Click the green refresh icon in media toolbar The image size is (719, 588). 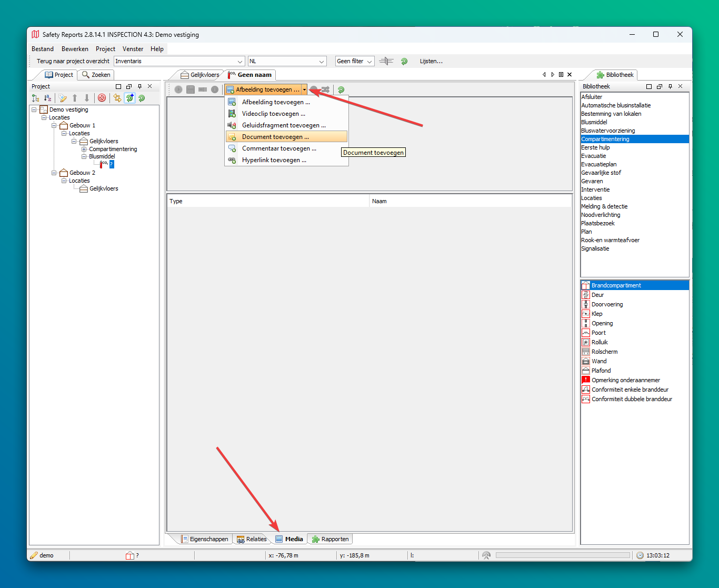pyautogui.click(x=341, y=89)
